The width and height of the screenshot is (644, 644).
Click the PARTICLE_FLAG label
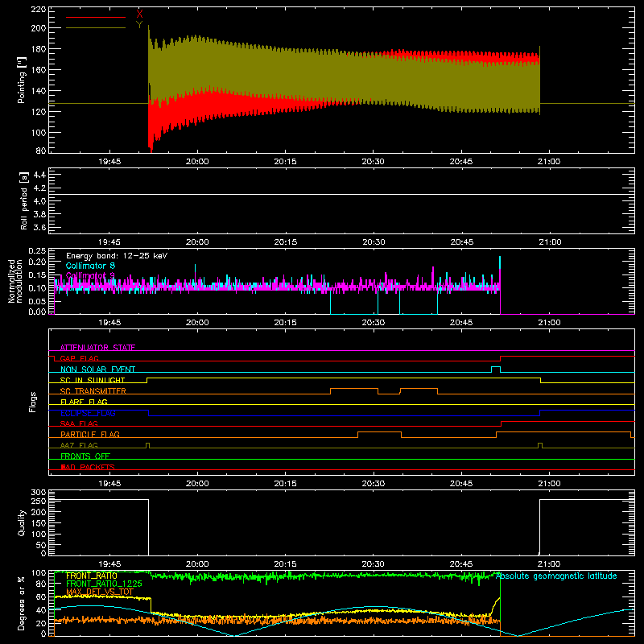coord(90,434)
